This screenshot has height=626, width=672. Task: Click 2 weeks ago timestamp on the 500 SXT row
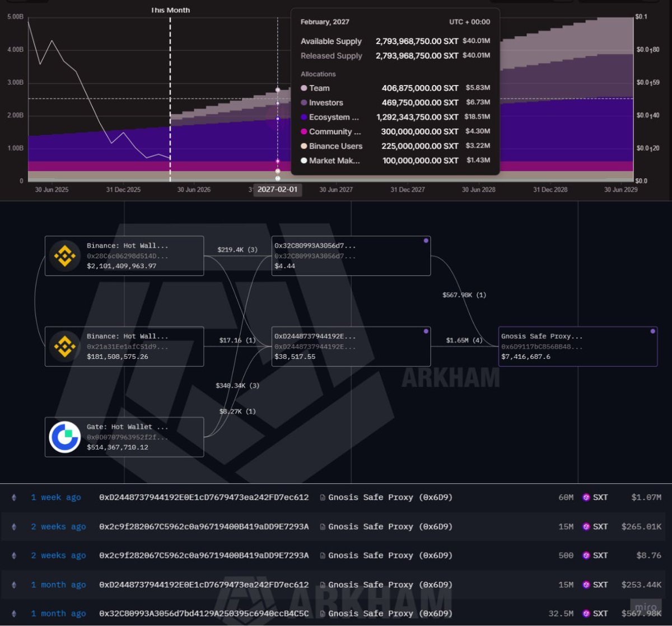click(59, 555)
